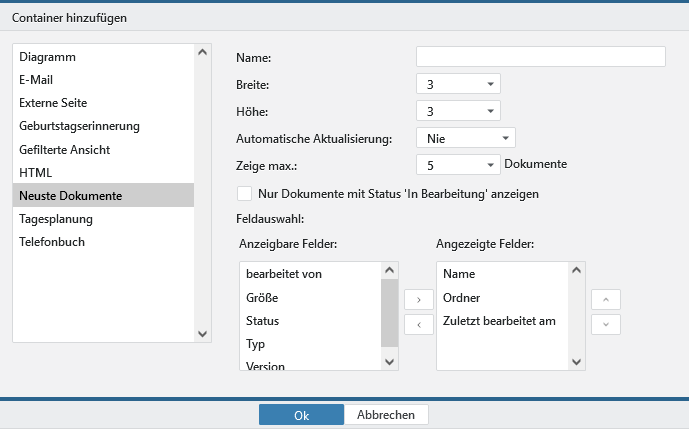Choose Tagesplanung from the container list
This screenshot has height=429, width=689.
tap(56, 218)
